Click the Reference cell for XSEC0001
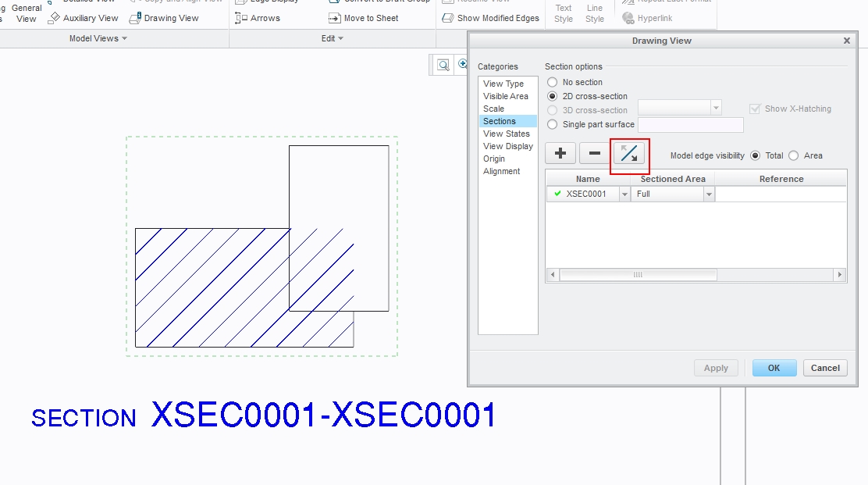868x485 pixels. [781, 194]
